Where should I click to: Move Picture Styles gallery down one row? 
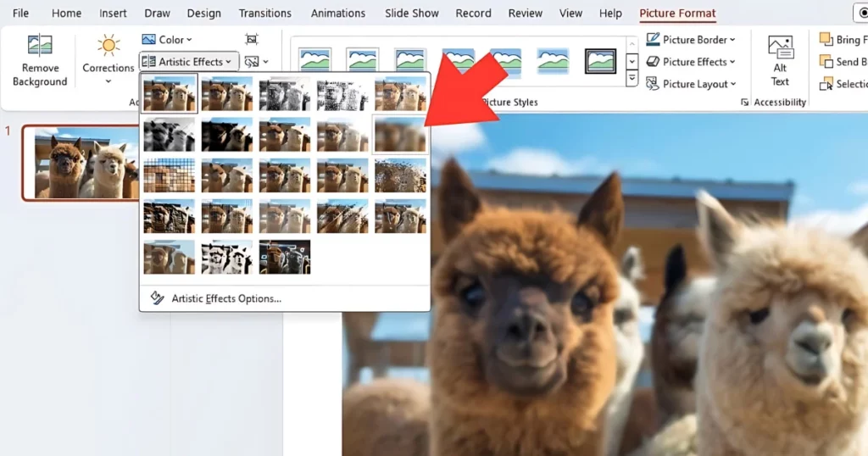632,61
